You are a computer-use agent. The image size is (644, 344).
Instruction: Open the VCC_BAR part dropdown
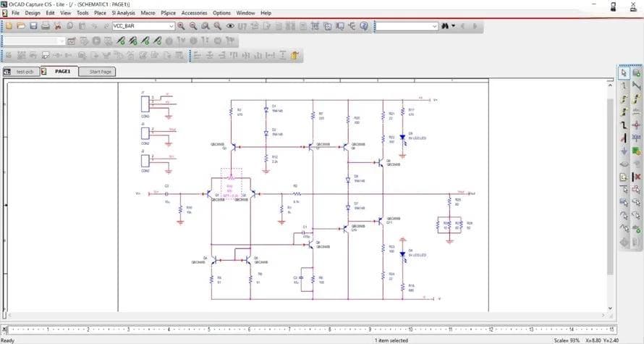[x=171, y=26]
